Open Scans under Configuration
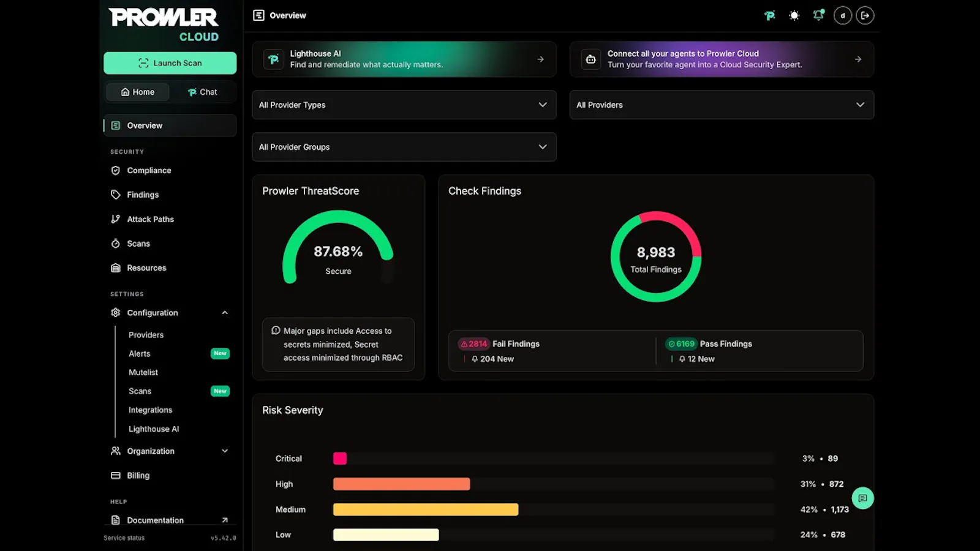This screenshot has height=551, width=980. click(140, 391)
